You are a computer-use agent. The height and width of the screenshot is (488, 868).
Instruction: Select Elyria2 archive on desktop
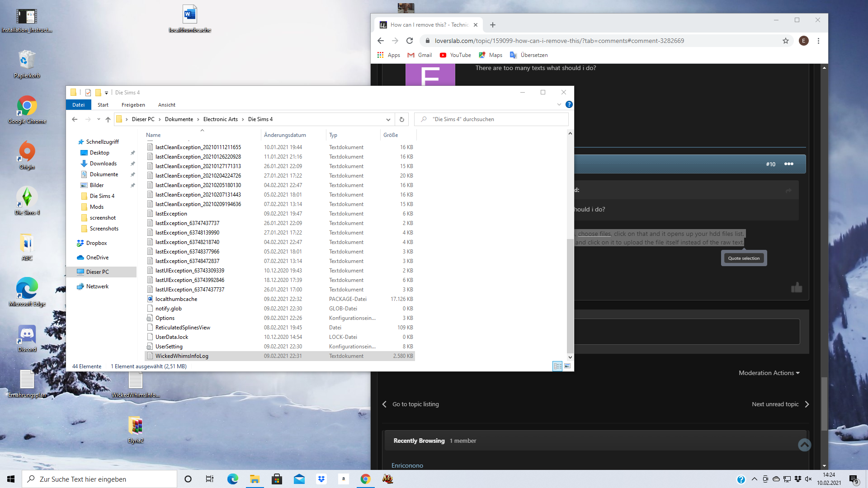(135, 430)
